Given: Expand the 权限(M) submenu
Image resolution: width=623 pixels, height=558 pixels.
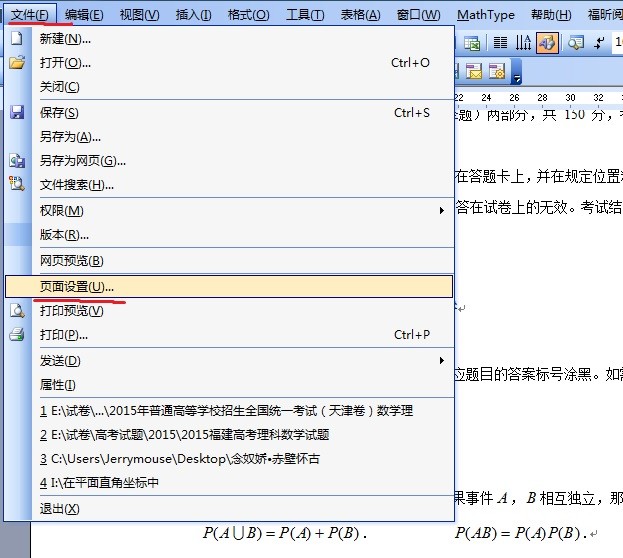Looking at the screenshot, I should coord(229,211).
